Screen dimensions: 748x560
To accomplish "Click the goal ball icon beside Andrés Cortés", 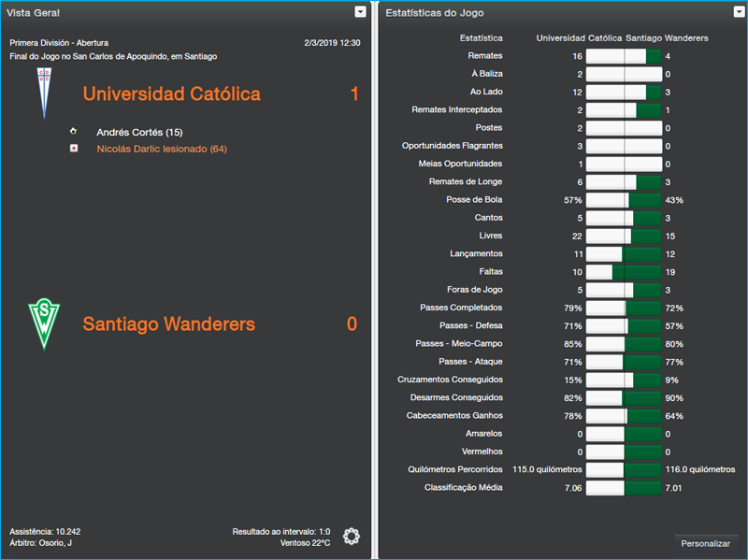I will point(73,132).
